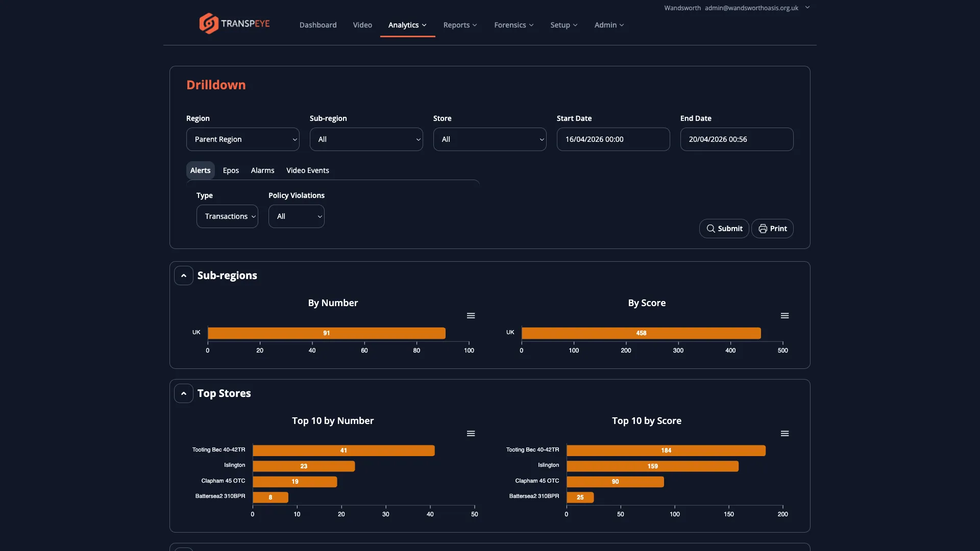980x551 pixels.
Task: Click the magnifier icon inside the Submit button
Action: (712, 228)
